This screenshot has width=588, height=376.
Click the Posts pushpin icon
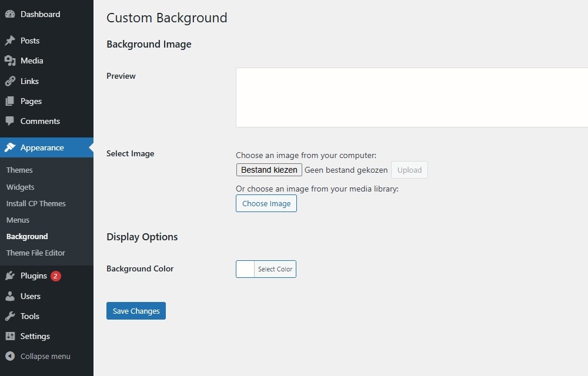pyautogui.click(x=10, y=41)
